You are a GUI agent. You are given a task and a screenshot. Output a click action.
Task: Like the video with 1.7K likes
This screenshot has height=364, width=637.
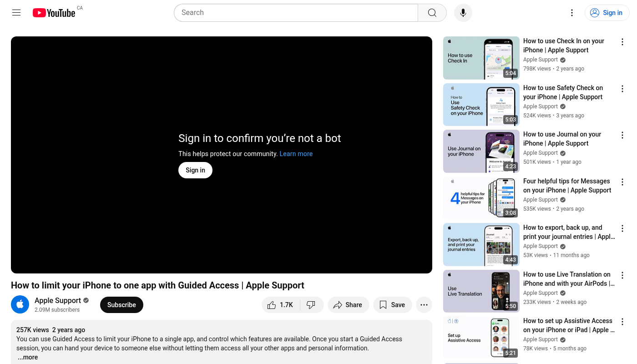tap(281, 305)
